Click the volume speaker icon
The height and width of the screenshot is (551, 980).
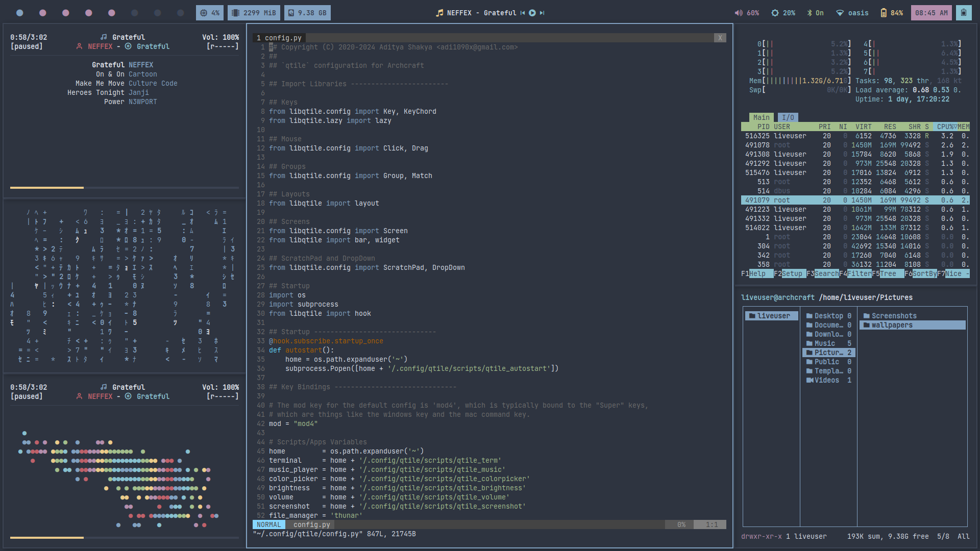(x=739, y=13)
